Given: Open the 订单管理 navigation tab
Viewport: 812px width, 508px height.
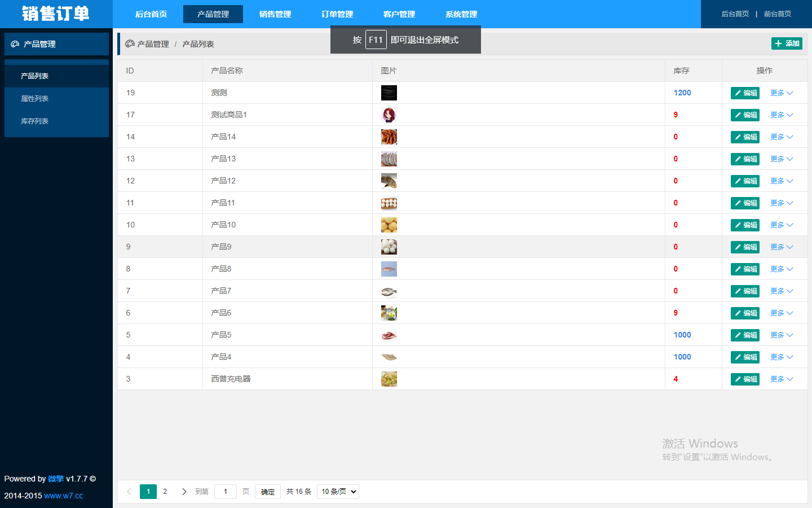Looking at the screenshot, I should [337, 14].
